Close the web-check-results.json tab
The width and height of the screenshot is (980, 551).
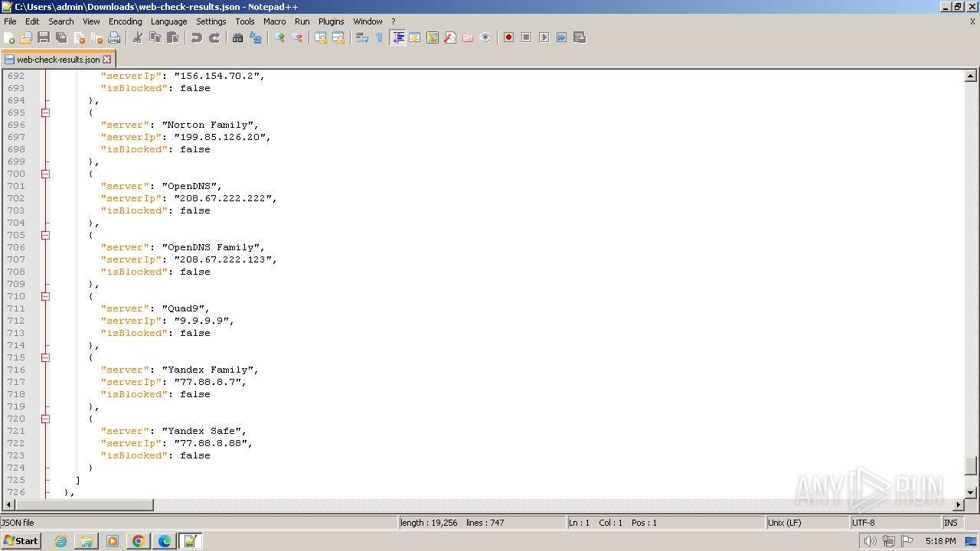coord(107,59)
